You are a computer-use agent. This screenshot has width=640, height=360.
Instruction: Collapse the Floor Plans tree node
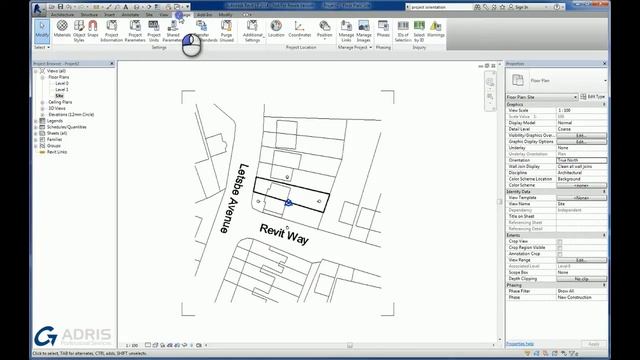[x=42, y=77]
